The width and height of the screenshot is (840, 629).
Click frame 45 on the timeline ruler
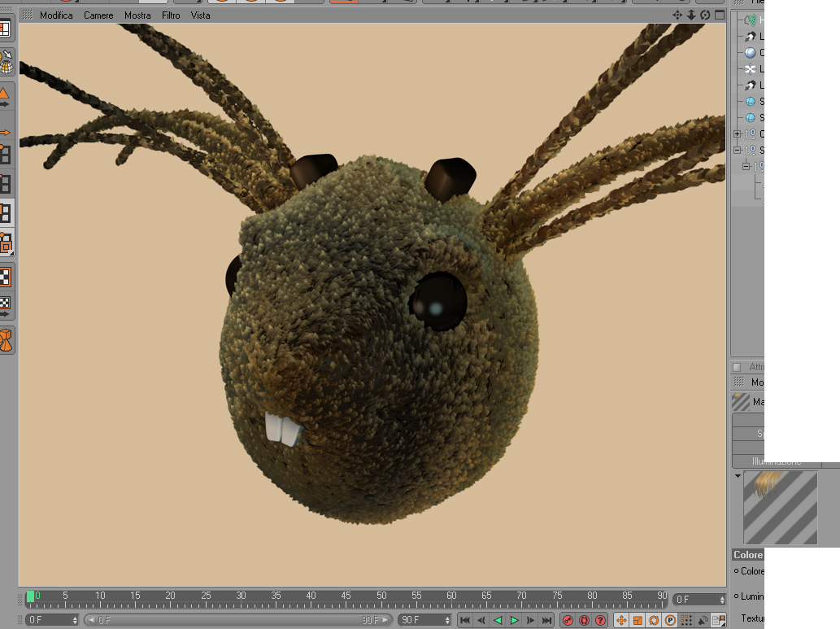pos(346,599)
